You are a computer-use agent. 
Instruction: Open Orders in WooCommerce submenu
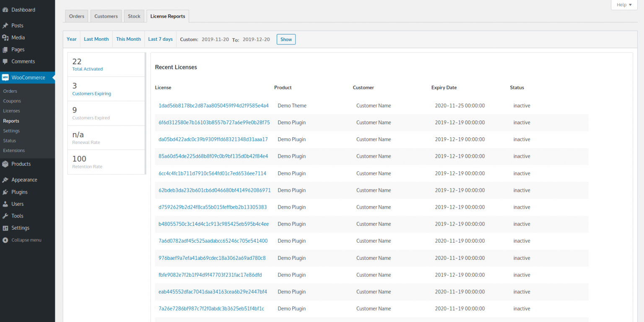coord(10,91)
